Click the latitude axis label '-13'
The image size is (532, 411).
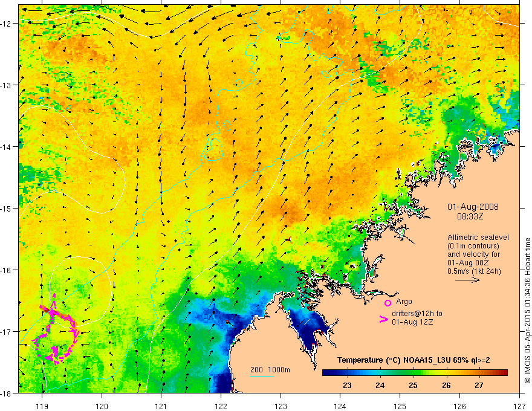pos(6,85)
